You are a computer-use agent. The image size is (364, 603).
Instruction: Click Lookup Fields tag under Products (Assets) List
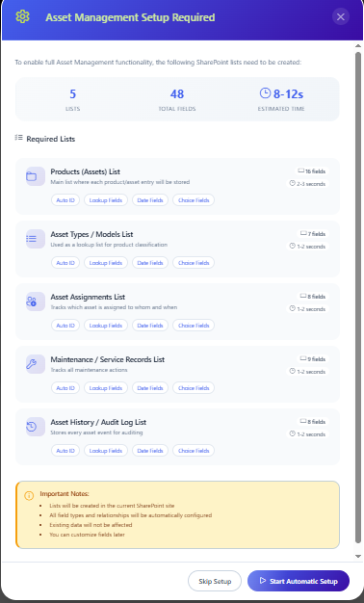click(106, 200)
